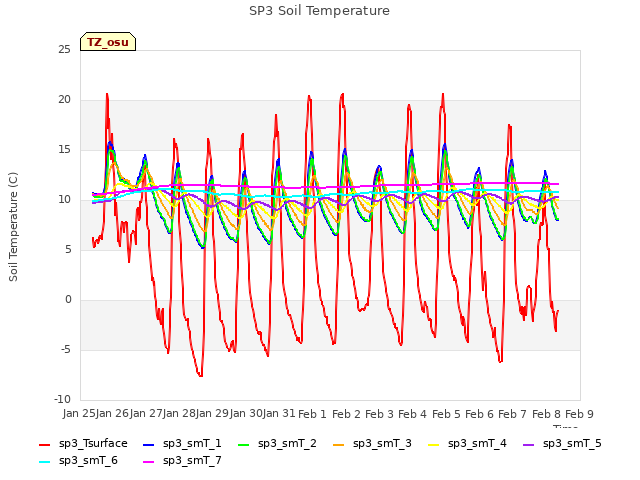Click the Soil Temperature (C) axis label
Screen dimensions: 640x480
pyautogui.click(x=13, y=227)
